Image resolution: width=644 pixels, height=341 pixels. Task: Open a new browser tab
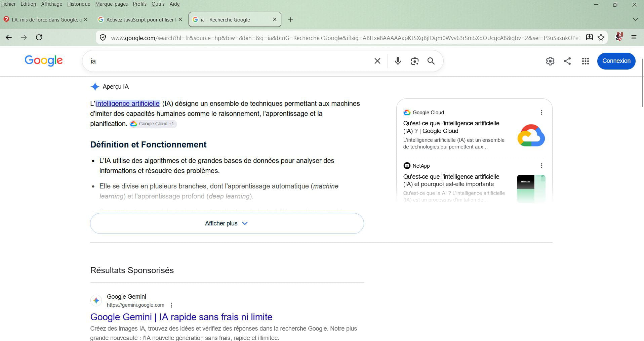291,20
